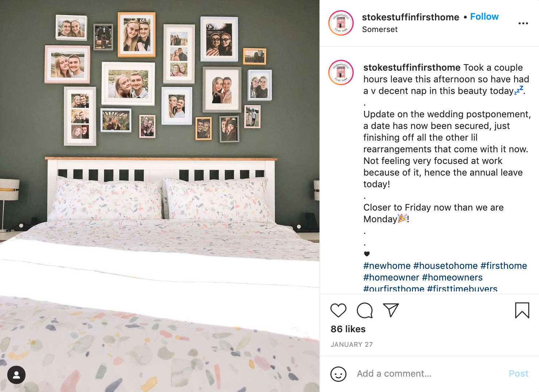Image resolution: width=539 pixels, height=392 pixels.
Task: Submit comment with the Post button
Action: point(518,374)
